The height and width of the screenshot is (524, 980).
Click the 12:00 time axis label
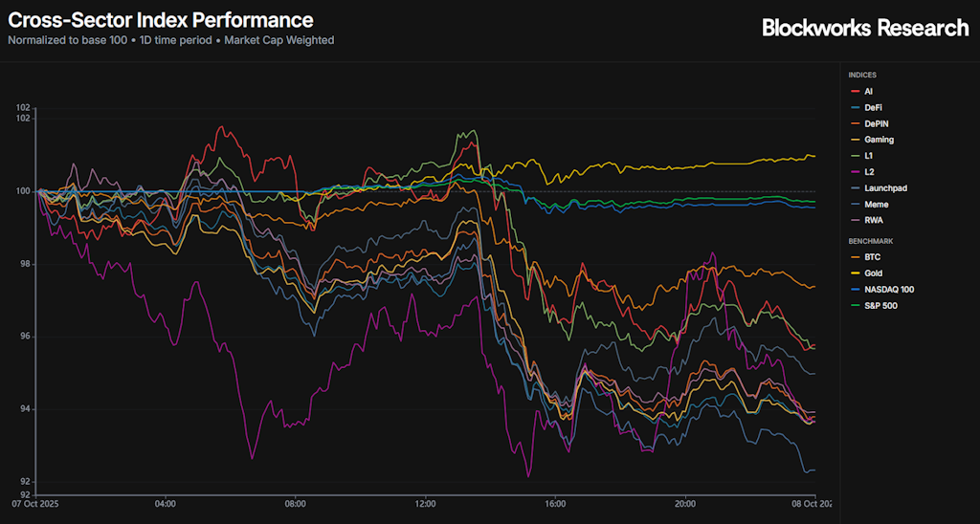point(425,503)
